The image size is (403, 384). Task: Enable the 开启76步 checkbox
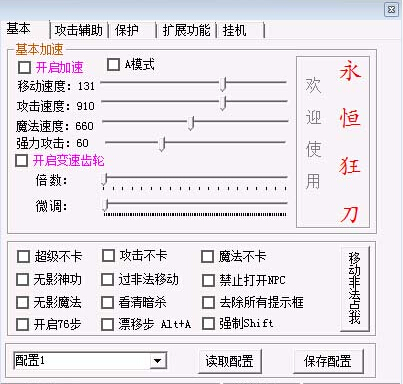pos(23,324)
